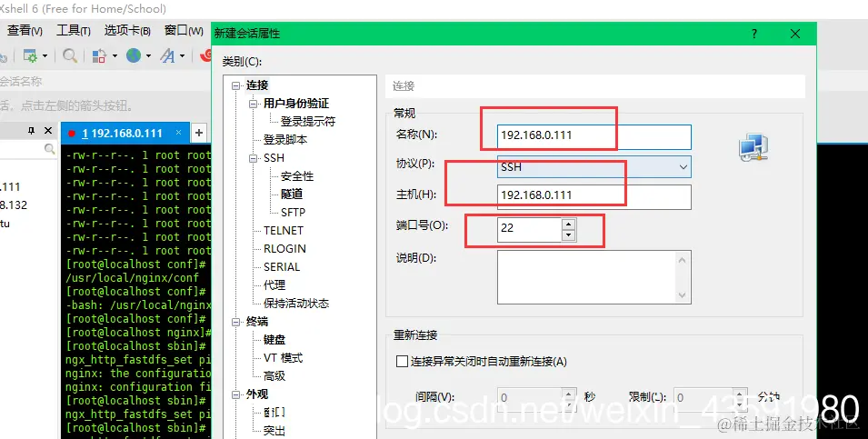Image resolution: width=868 pixels, height=439 pixels.
Task: Click the help '?' button in dialog title bar
Action: pos(754,34)
